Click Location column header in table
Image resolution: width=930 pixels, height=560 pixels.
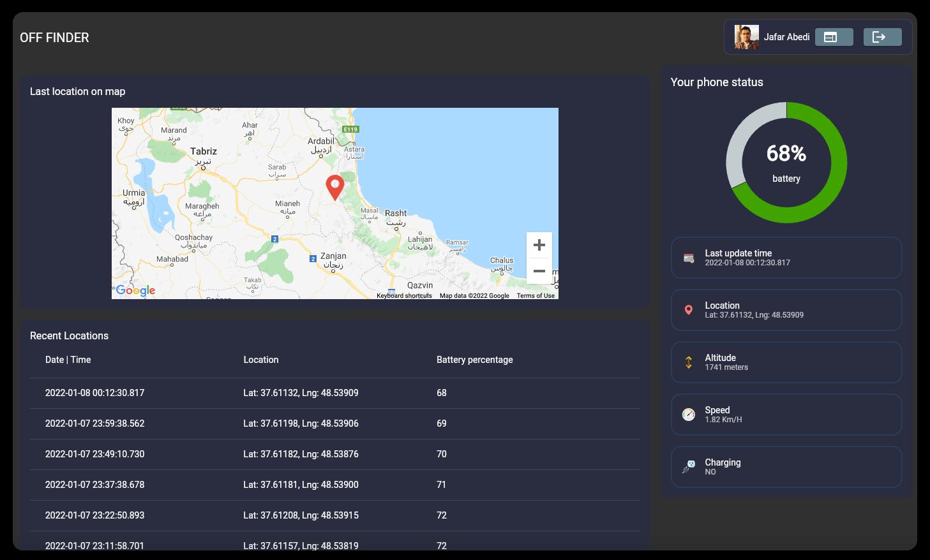261,360
